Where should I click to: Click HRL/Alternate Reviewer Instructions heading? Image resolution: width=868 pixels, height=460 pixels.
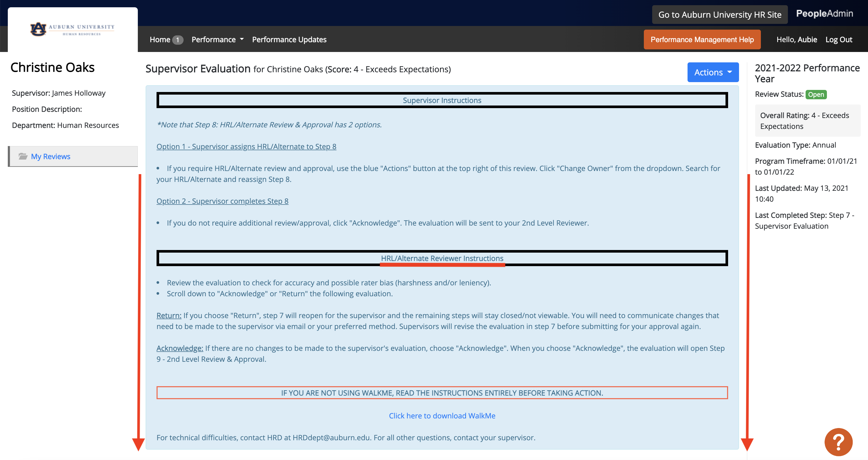(442, 258)
